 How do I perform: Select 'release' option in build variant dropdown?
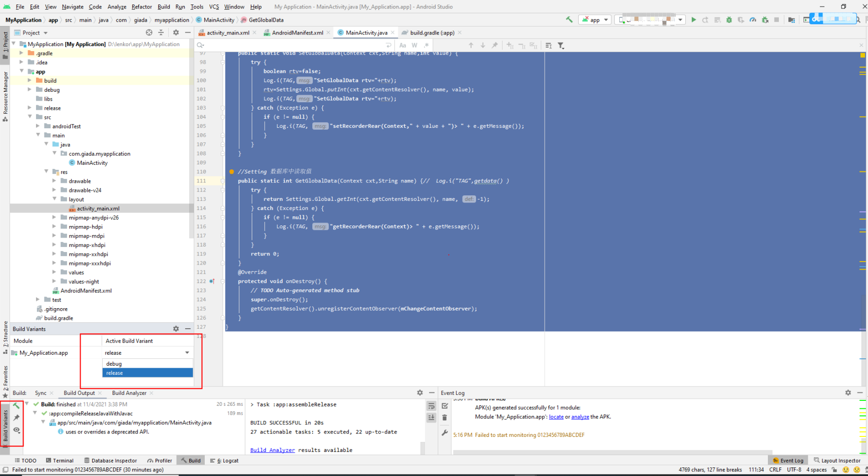coord(147,373)
